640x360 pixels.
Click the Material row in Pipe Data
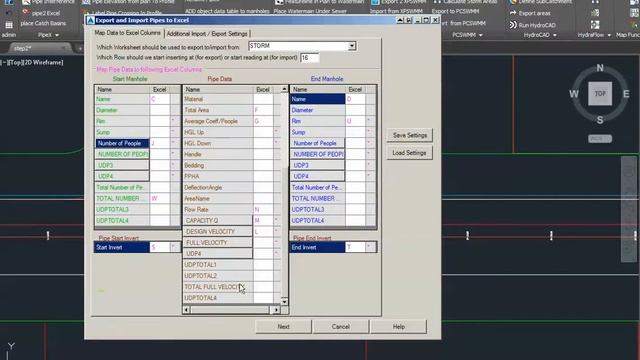pos(218,99)
